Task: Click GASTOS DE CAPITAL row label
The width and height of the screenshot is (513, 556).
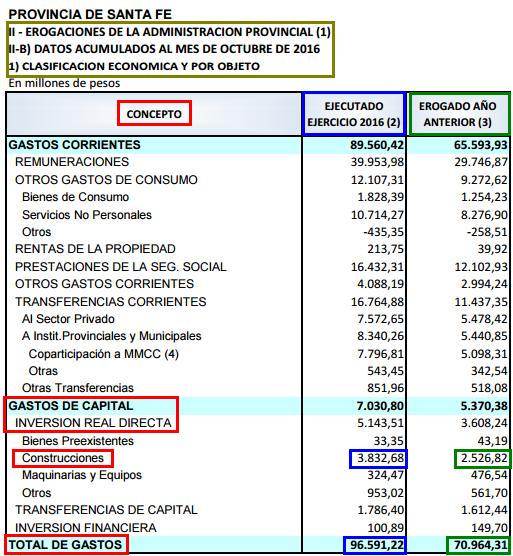Action: [x=71, y=406]
